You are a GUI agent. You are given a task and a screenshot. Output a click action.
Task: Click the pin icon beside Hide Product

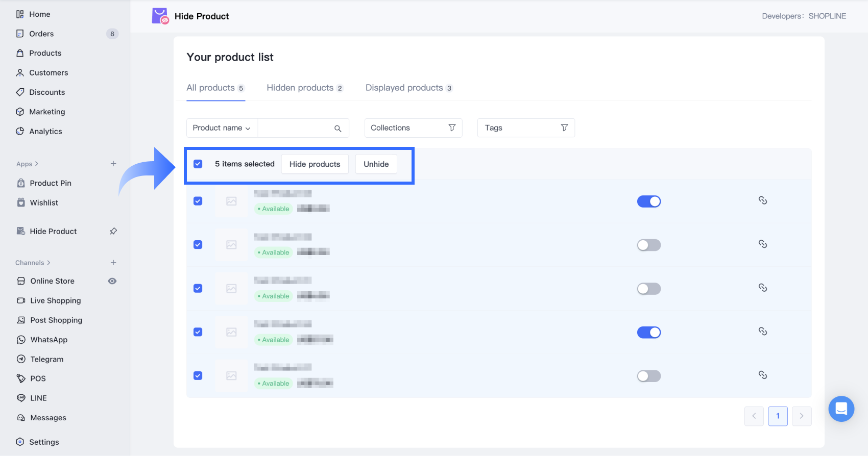click(113, 231)
